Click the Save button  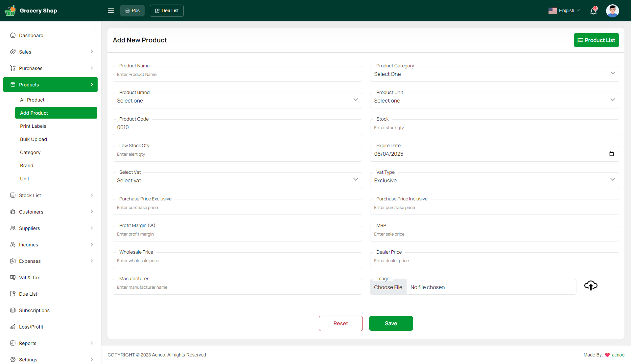(391, 323)
